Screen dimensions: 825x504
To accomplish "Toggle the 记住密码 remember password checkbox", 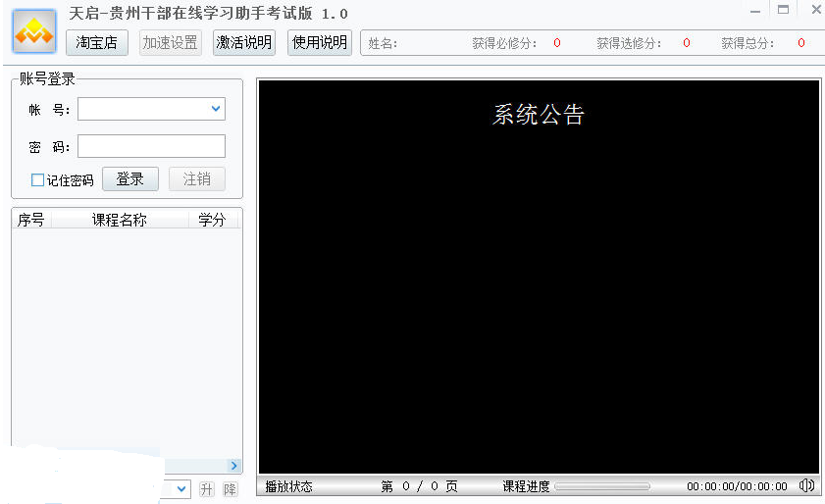I will click(37, 179).
